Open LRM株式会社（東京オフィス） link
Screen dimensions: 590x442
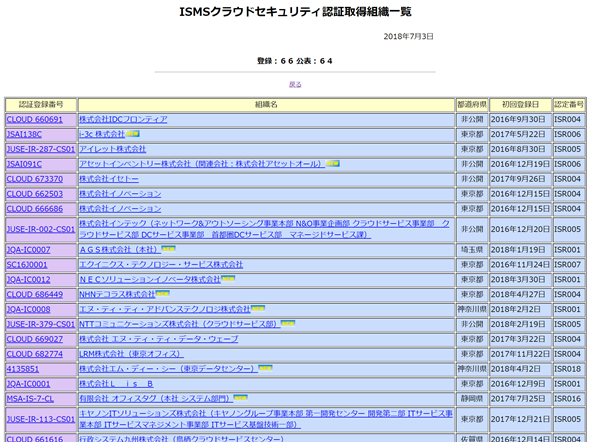[131, 354]
